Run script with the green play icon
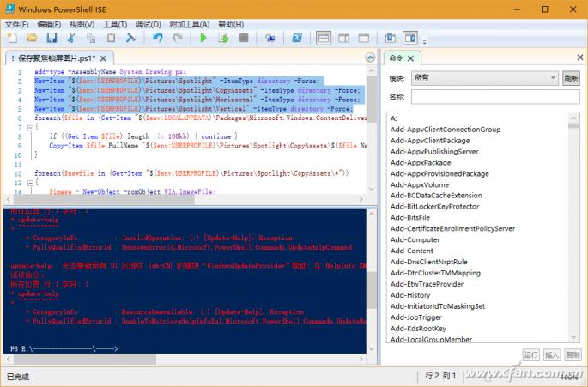This screenshot has height=387, width=588. (x=203, y=39)
